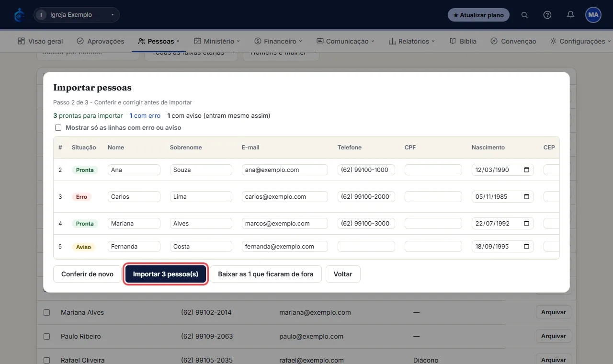Image resolution: width=613 pixels, height=364 pixels.
Task: Edit the e-mail field marcos@exemplo.com
Action: (x=285, y=224)
